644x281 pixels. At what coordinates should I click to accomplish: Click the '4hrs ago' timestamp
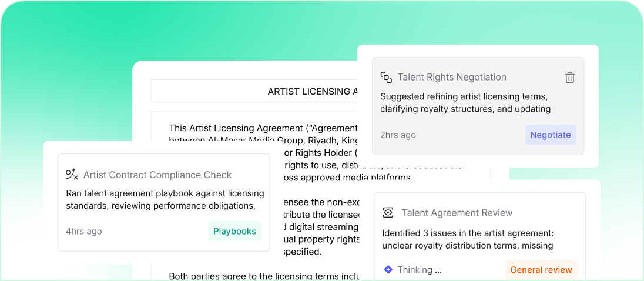(83, 231)
